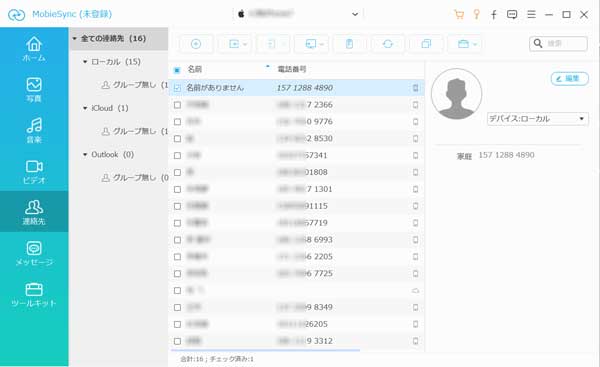The height and width of the screenshot is (367, 600).
Task: Collapse the Outlook (0) tree node
Action: [85, 155]
